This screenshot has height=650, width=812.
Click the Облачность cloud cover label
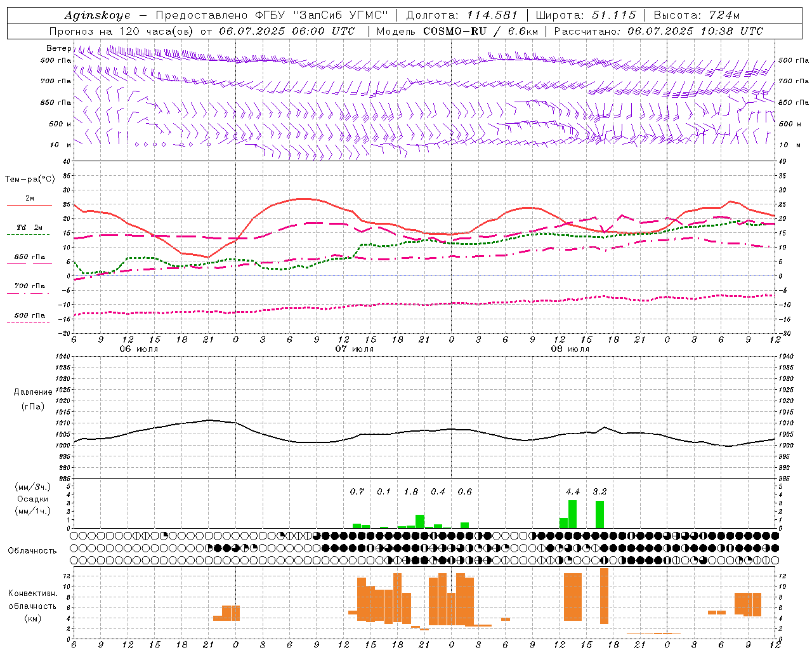[32, 551]
